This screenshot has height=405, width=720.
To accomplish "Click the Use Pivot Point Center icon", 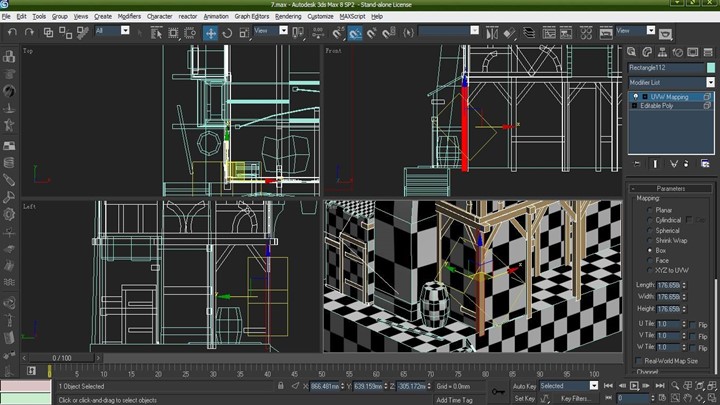I will click(298, 33).
